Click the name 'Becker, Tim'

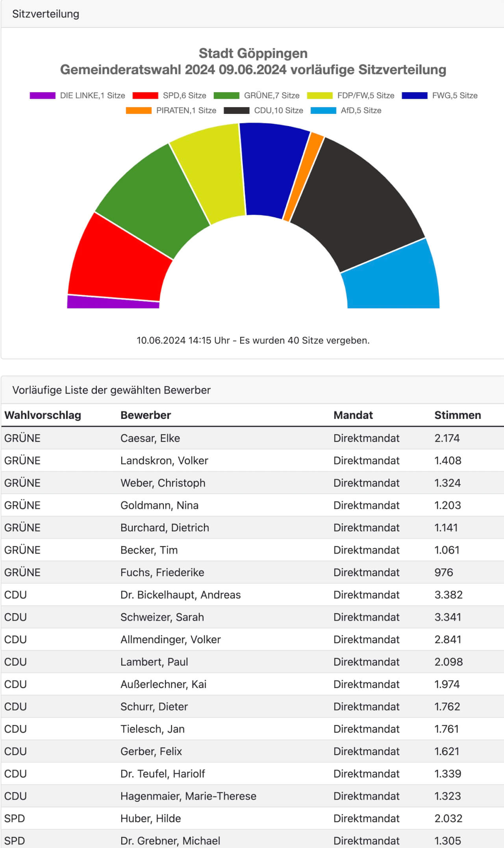click(149, 550)
